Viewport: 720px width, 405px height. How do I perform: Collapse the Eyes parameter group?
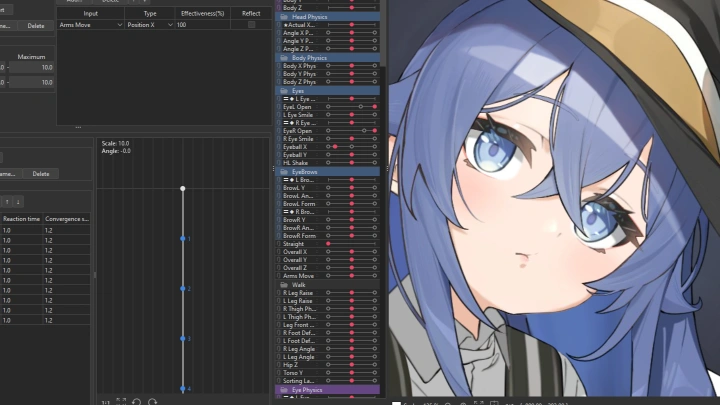tap(327, 91)
